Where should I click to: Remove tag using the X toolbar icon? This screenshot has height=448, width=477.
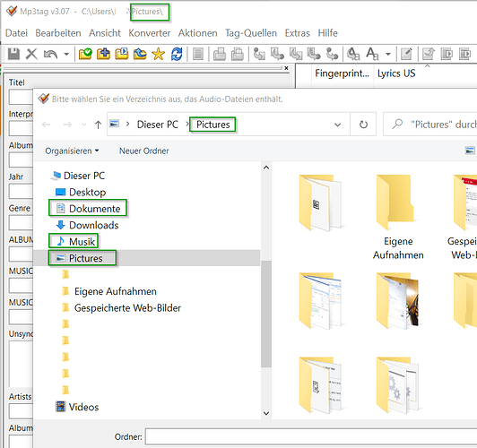[x=31, y=54]
